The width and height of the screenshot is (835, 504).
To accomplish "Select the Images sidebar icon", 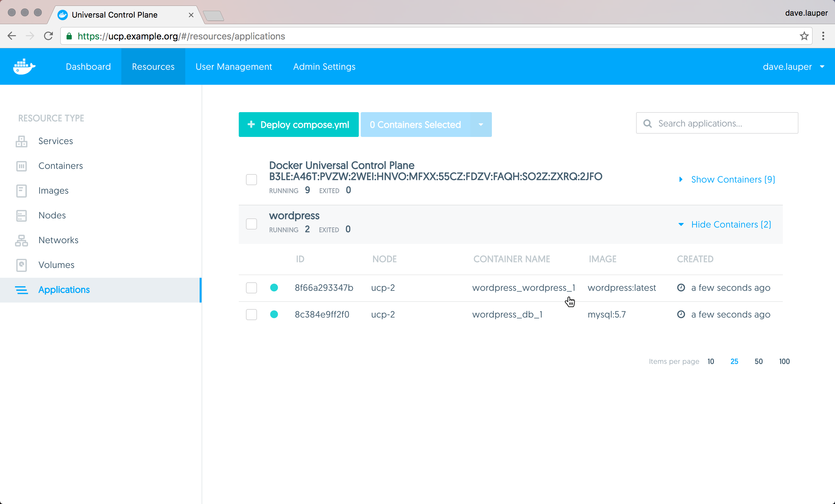I will pyautogui.click(x=21, y=191).
